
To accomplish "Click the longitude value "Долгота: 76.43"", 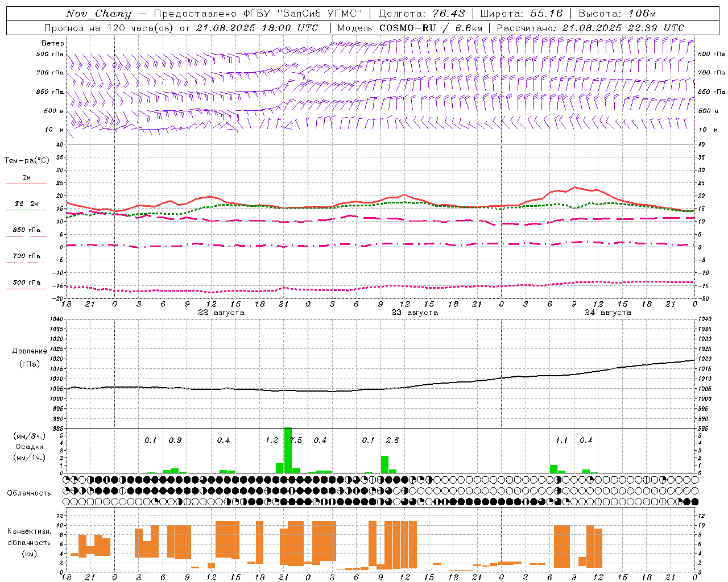I will coord(421,14).
